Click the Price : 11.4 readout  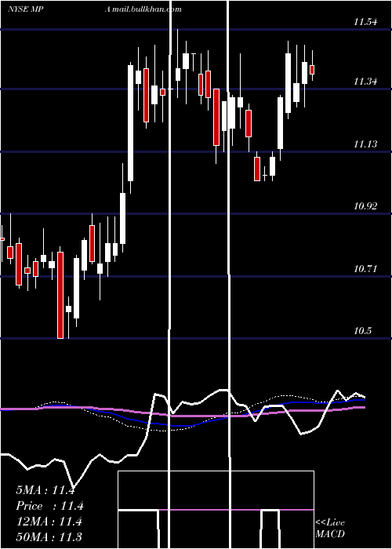50,506
